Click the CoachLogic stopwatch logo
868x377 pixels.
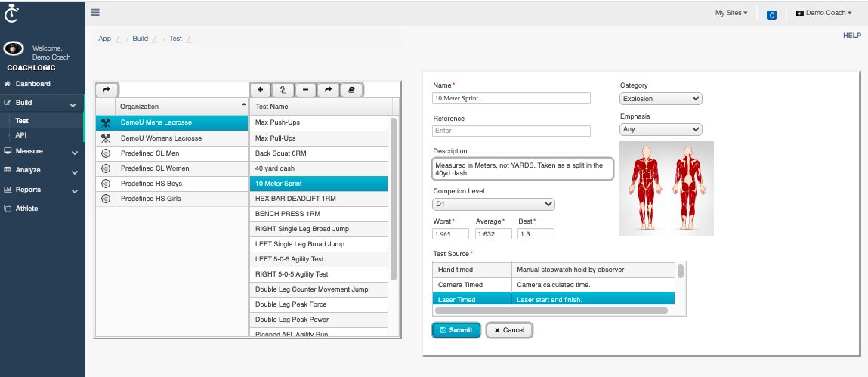[x=11, y=12]
